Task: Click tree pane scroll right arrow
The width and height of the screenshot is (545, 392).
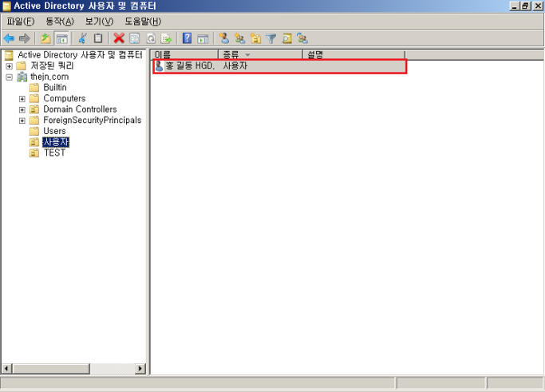Action: pyautogui.click(x=140, y=368)
